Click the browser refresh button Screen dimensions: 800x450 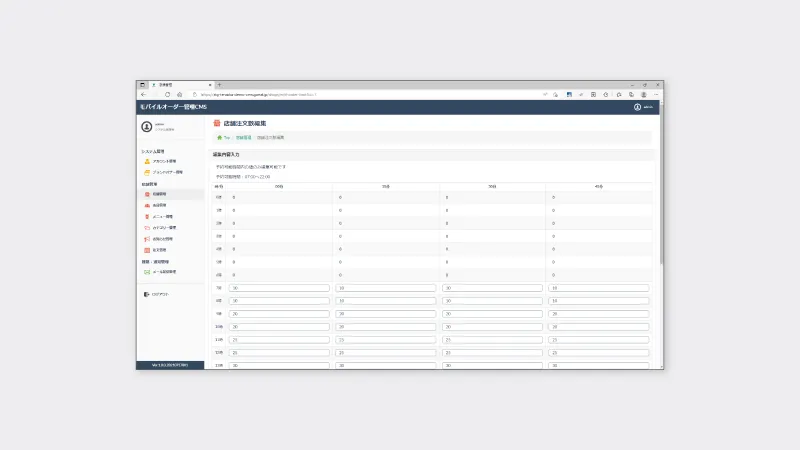pos(166,94)
